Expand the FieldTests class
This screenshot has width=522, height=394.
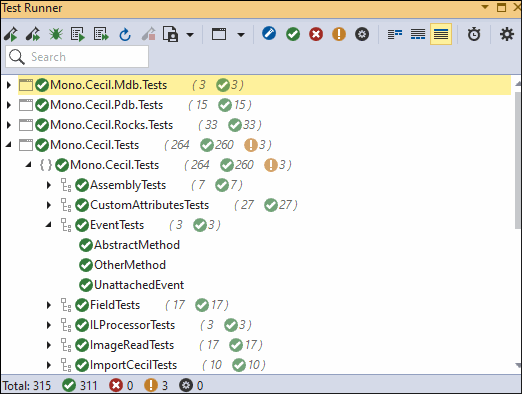click(49, 305)
